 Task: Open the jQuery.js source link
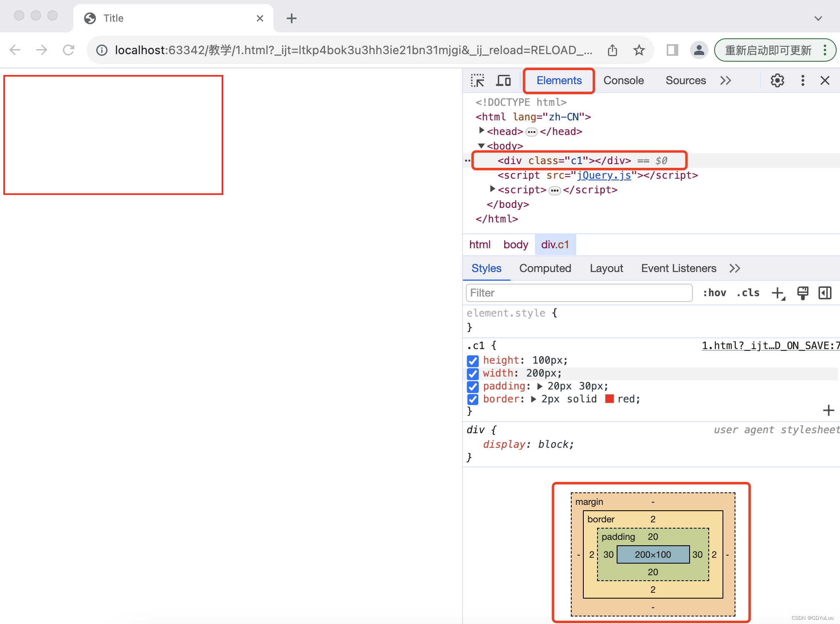click(604, 175)
